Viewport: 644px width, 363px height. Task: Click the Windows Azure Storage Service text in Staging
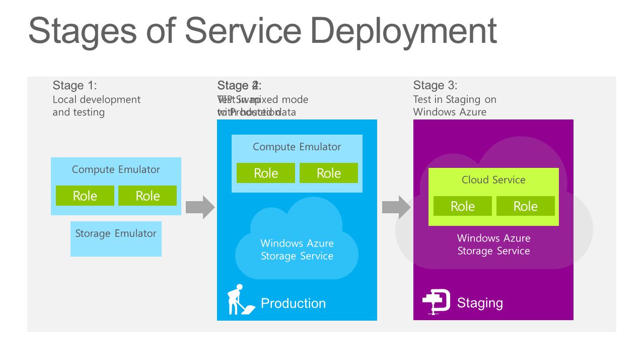(x=493, y=245)
